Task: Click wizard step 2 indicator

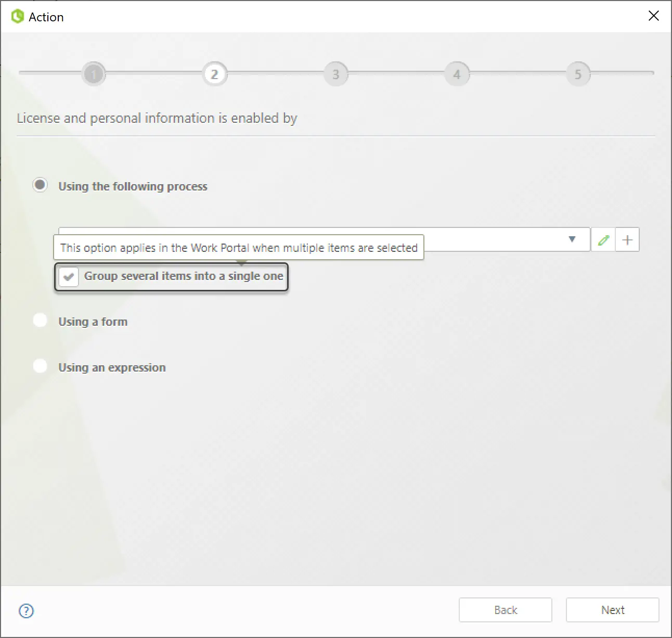Action: point(214,74)
